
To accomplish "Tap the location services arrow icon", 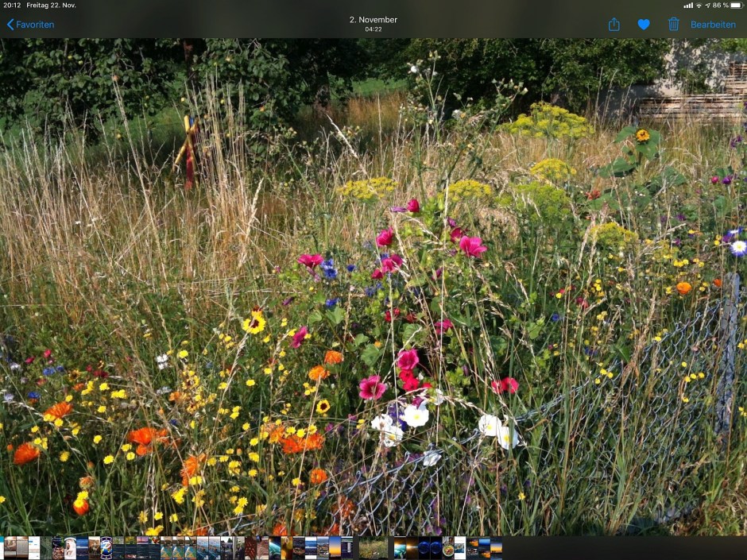I will pos(707,6).
